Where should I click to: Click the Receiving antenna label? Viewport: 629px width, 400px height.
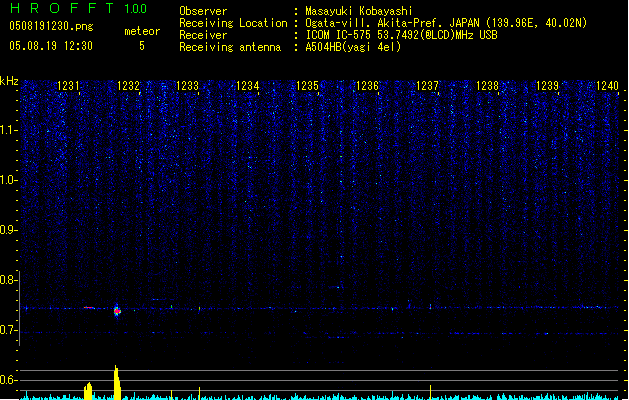pyautogui.click(x=230, y=47)
